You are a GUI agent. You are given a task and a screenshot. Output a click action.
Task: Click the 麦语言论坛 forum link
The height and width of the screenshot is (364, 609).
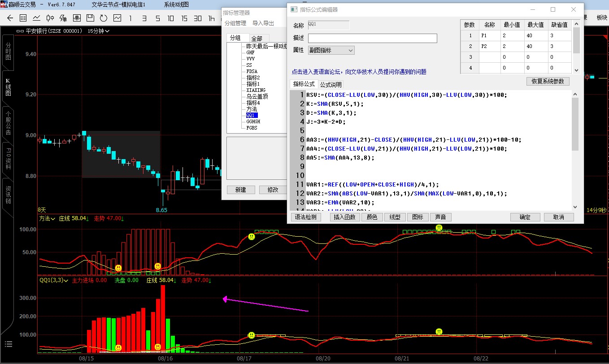[x=359, y=72]
